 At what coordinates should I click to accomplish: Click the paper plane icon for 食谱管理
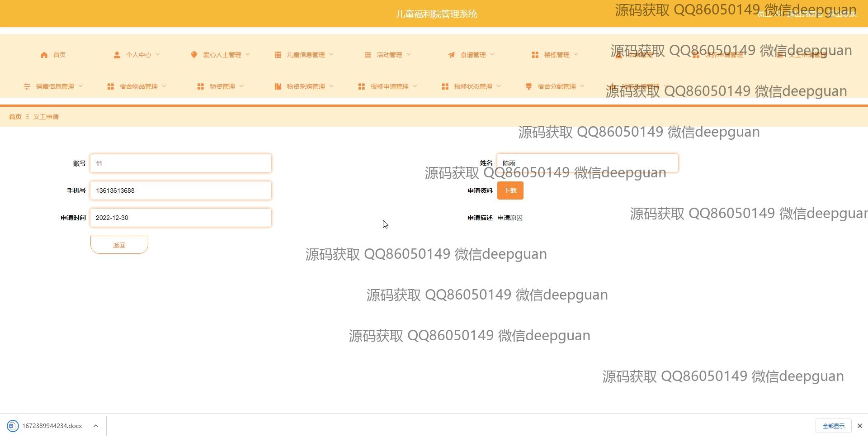[451, 55]
